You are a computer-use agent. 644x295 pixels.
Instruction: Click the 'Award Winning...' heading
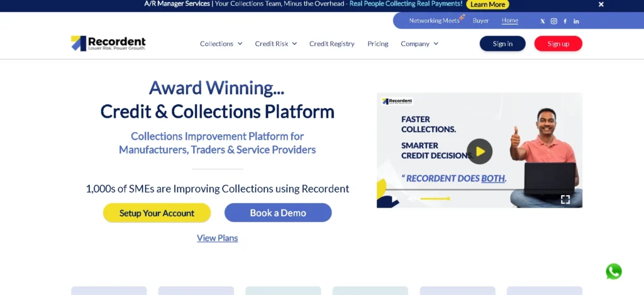coord(216,87)
